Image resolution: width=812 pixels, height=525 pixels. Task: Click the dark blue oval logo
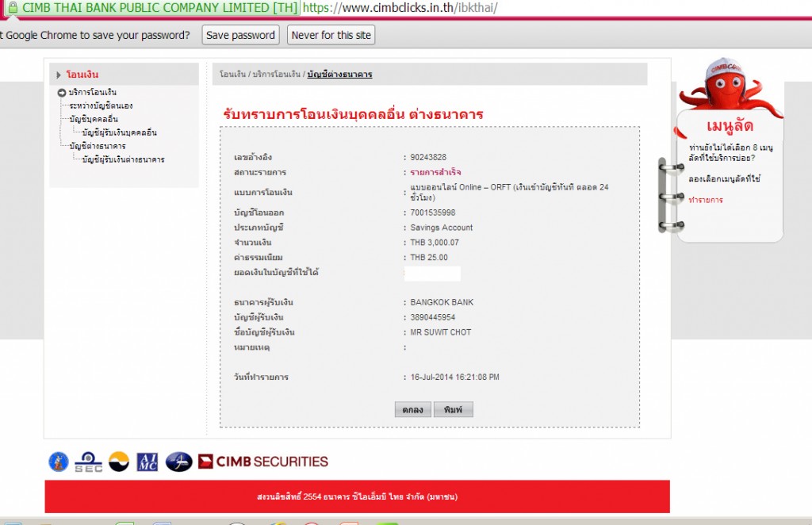pyautogui.click(x=178, y=462)
